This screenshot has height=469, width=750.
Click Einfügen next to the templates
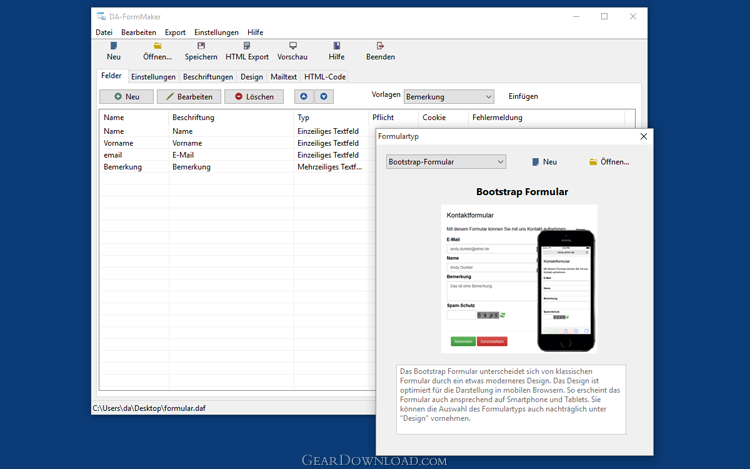click(x=523, y=97)
